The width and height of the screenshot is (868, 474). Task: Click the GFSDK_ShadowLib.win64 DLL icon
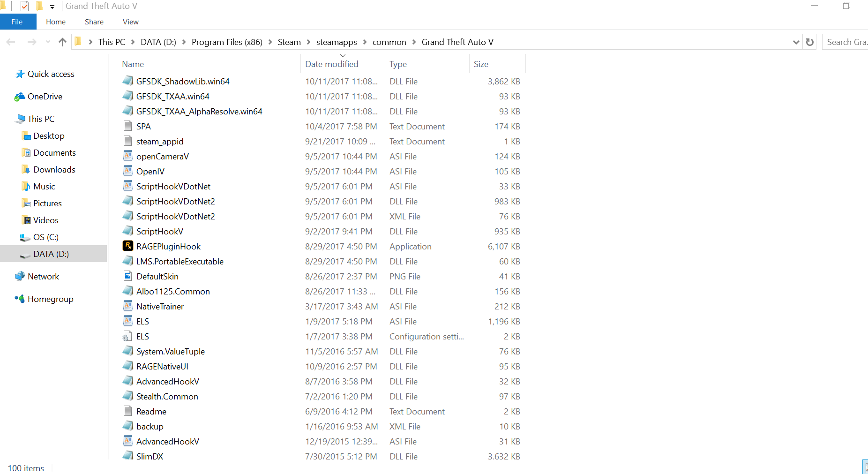tap(127, 81)
